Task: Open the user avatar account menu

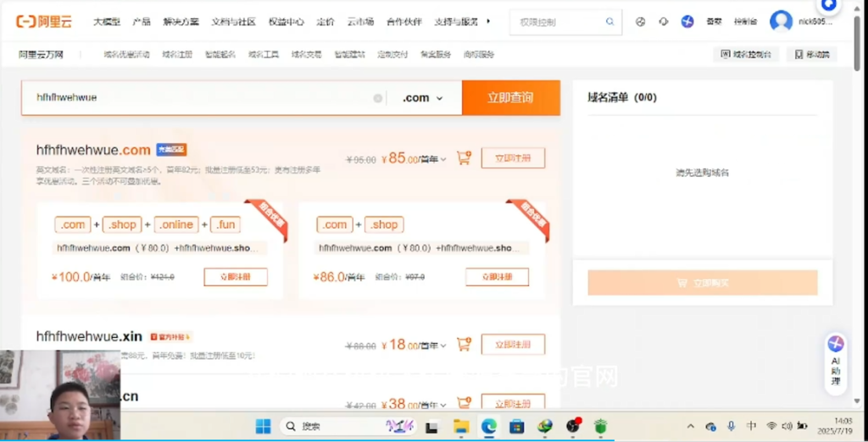Action: (x=781, y=21)
